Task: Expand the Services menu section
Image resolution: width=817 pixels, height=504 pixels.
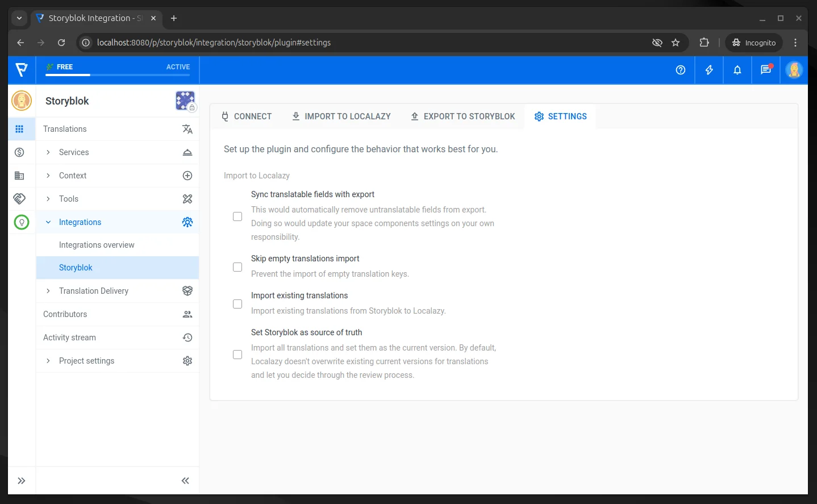Action: click(x=74, y=152)
